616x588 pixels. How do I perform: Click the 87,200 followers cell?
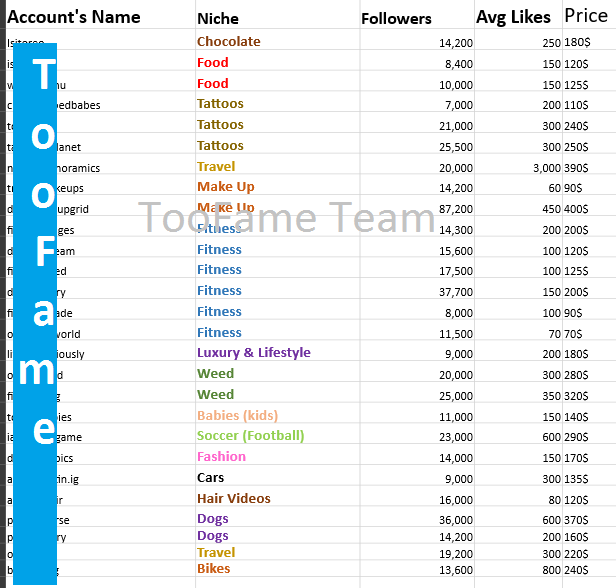tap(417, 205)
